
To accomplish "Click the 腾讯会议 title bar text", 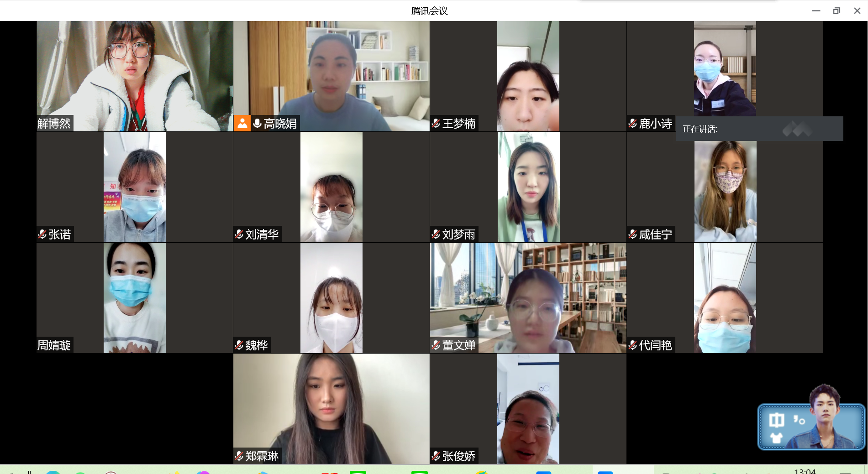I will (428, 10).
